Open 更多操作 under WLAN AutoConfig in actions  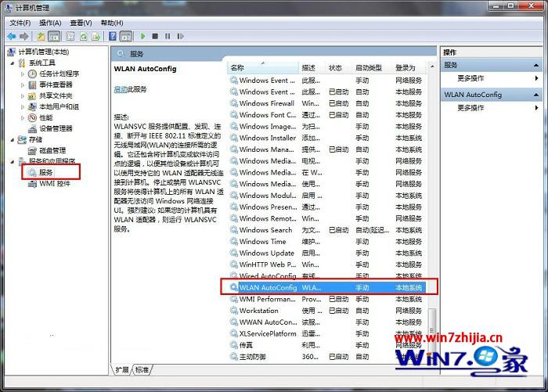[x=470, y=108]
